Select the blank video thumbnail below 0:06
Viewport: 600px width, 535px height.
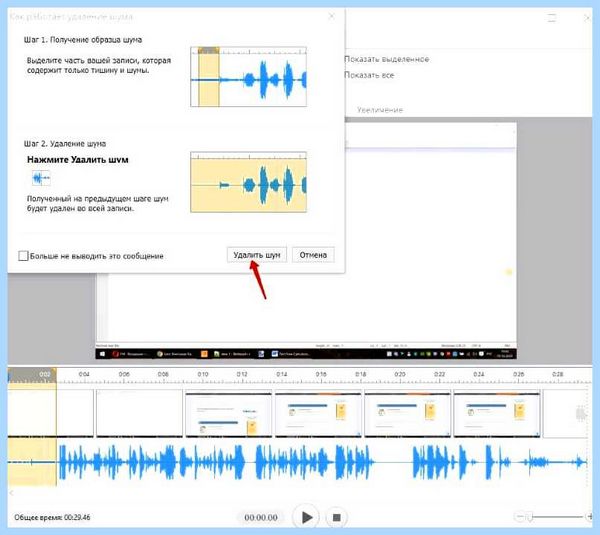139,413
